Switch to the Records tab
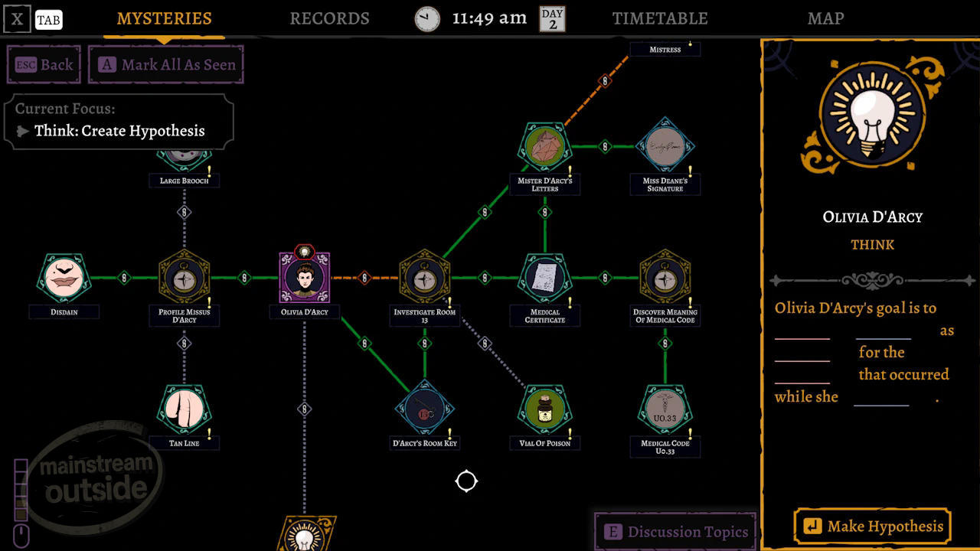The image size is (980, 551). [329, 18]
